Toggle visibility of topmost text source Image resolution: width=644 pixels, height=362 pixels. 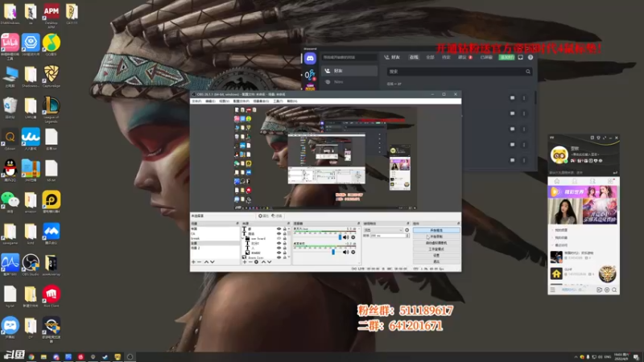279,228
